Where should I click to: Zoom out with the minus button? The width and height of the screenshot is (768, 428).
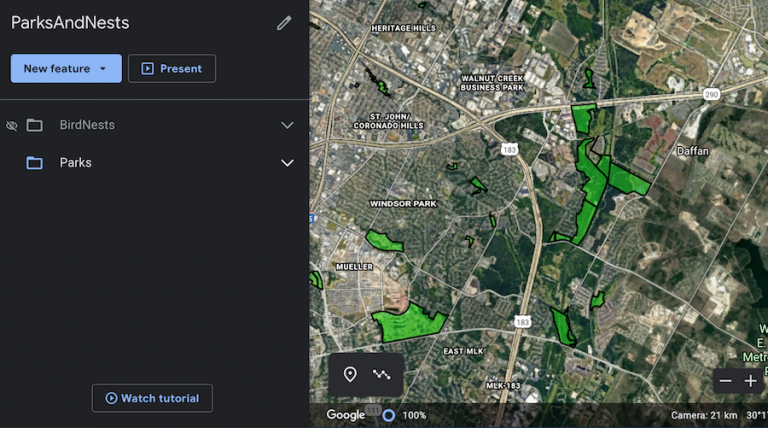[x=725, y=381]
